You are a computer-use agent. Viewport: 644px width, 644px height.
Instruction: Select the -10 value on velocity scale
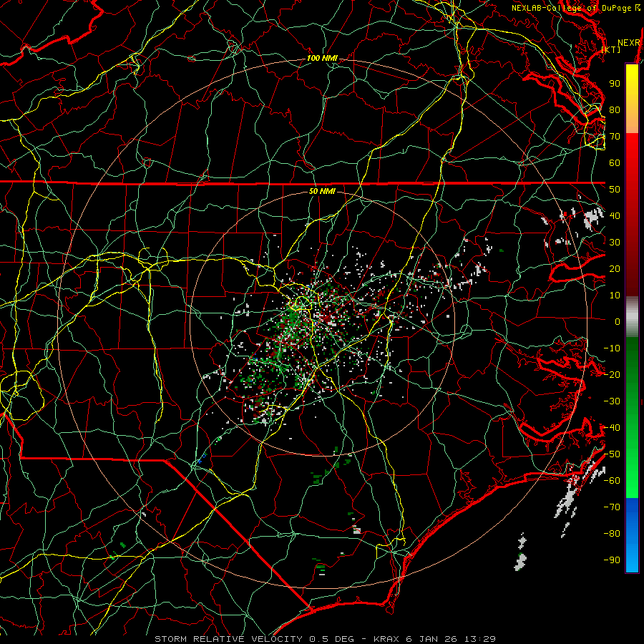(x=612, y=348)
